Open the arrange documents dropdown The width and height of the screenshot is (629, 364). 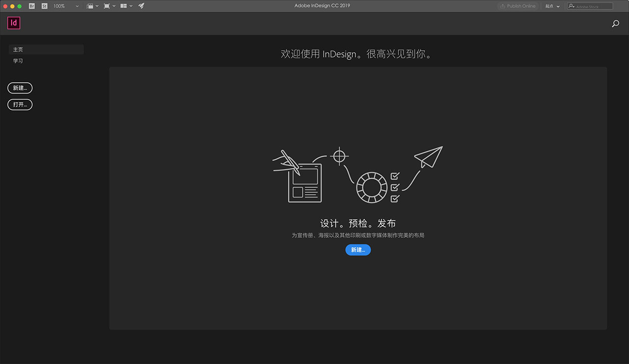(x=126, y=6)
